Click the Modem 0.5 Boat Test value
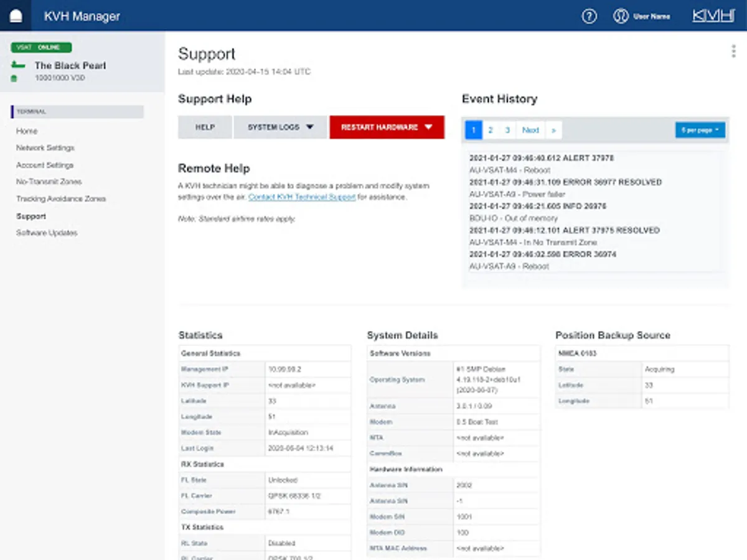Image resolution: width=747 pixels, height=560 pixels. [477, 422]
